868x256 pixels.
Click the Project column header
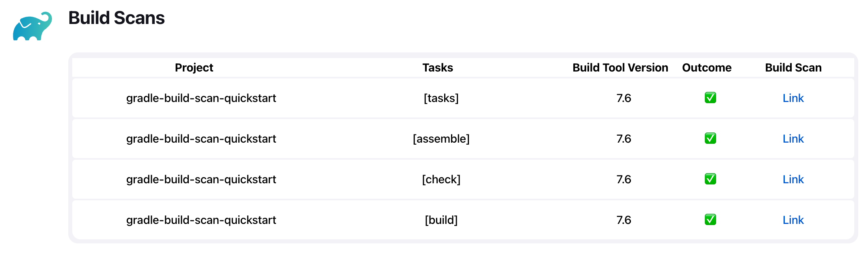point(194,67)
